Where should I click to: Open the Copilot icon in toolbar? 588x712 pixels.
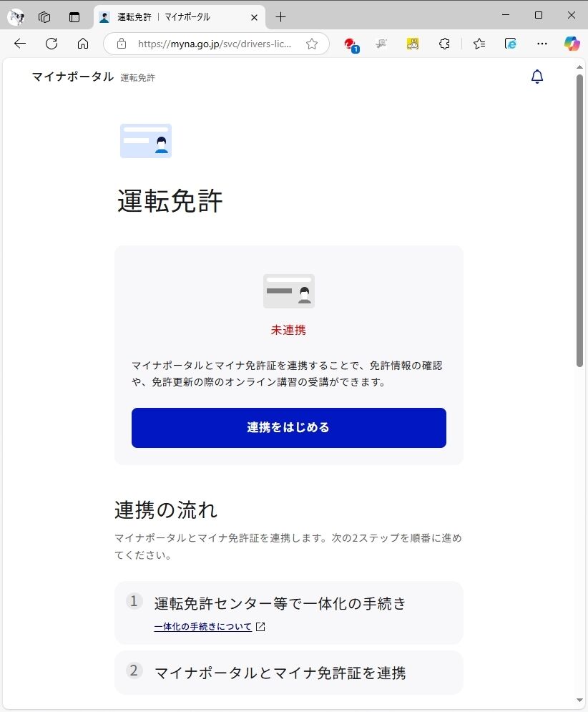pyautogui.click(x=572, y=44)
